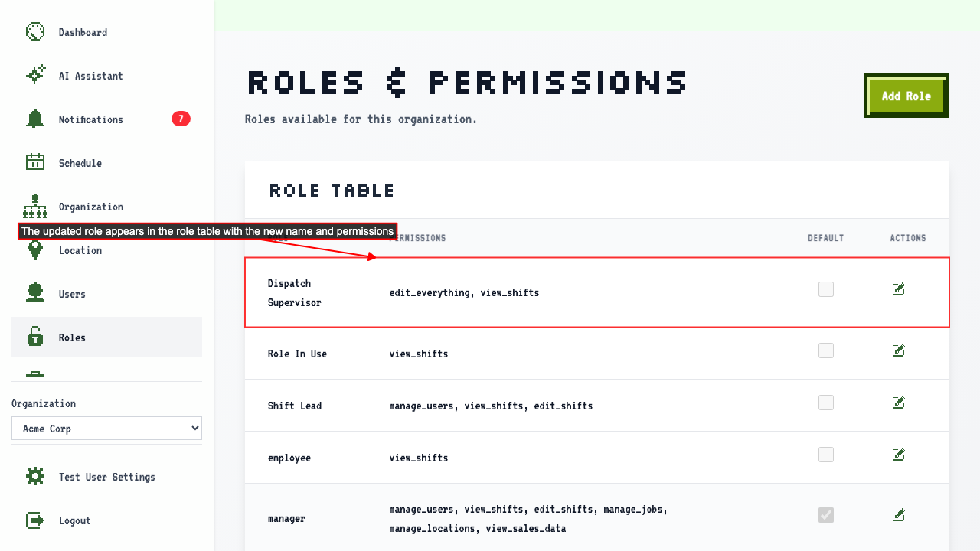The image size is (980, 551).
Task: Open the edit icon for manager role
Action: tap(899, 515)
